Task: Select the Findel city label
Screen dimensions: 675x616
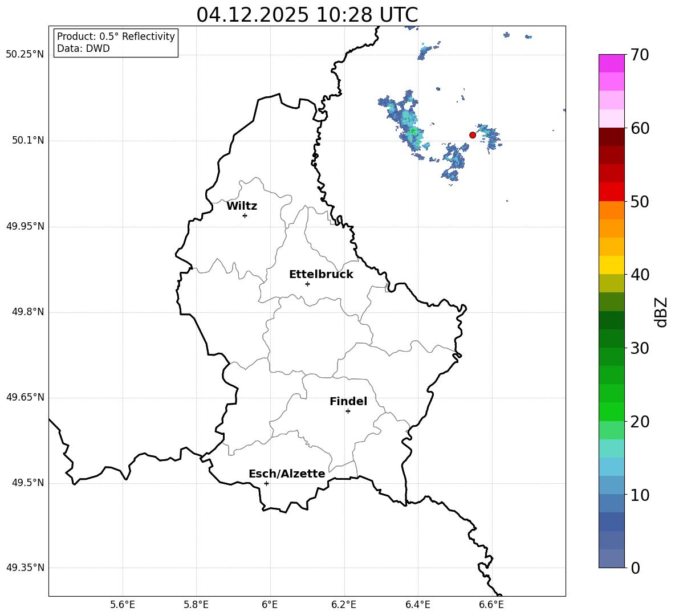Action: point(348,401)
